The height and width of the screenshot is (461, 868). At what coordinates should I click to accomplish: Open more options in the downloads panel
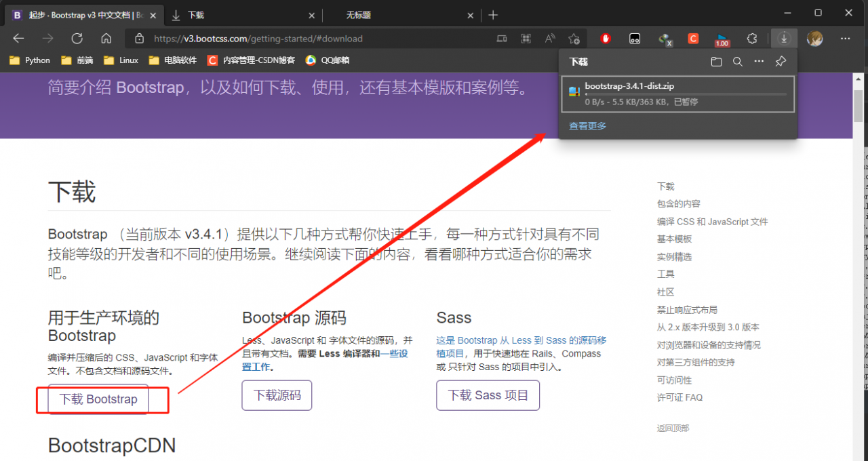[759, 62]
